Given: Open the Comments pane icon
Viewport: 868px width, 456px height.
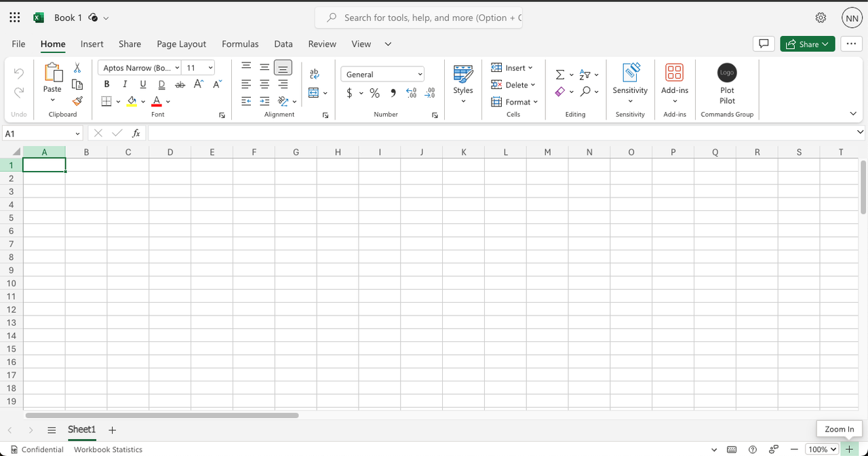Looking at the screenshot, I should tap(764, 43).
